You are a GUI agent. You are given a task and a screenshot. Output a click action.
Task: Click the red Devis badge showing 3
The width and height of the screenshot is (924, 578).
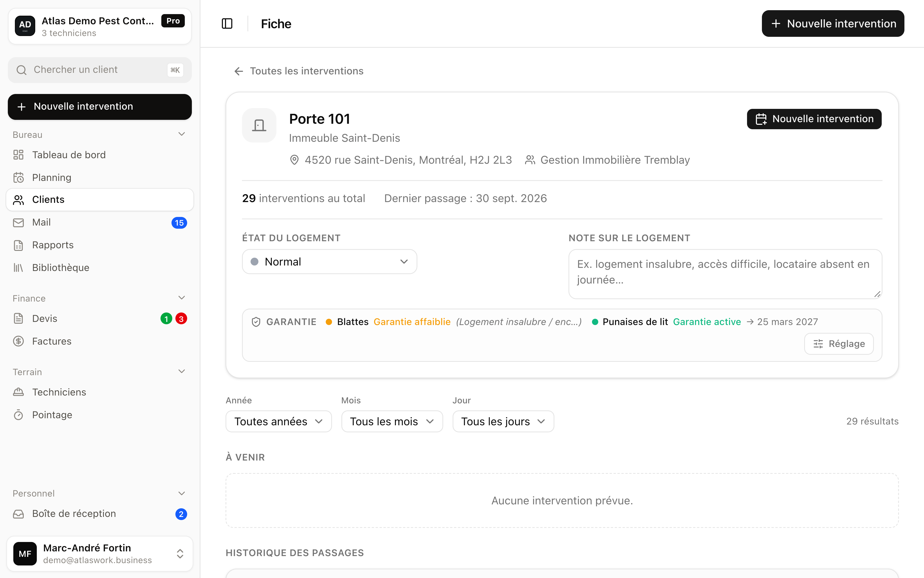point(181,319)
